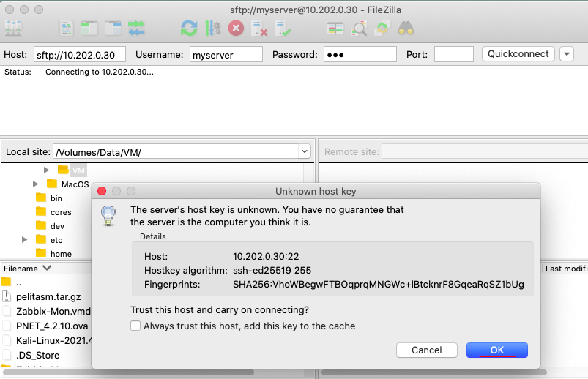
Task: Select the home folder in tree
Action: coord(61,254)
